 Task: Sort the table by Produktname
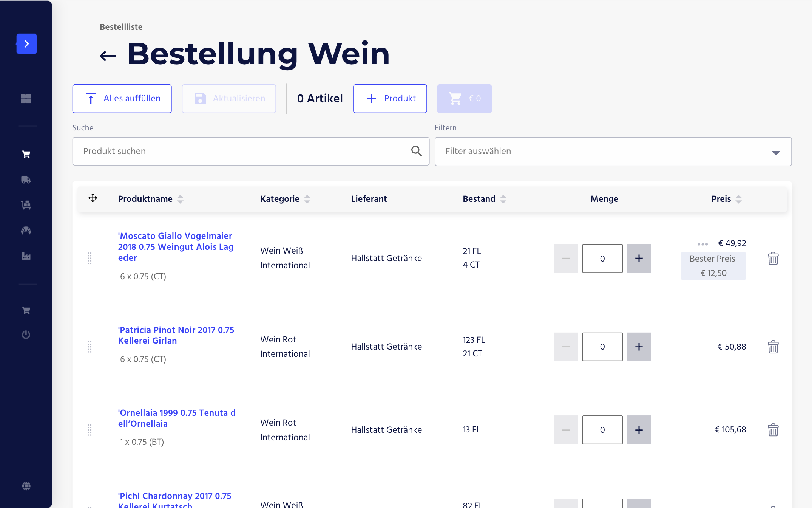(x=180, y=198)
